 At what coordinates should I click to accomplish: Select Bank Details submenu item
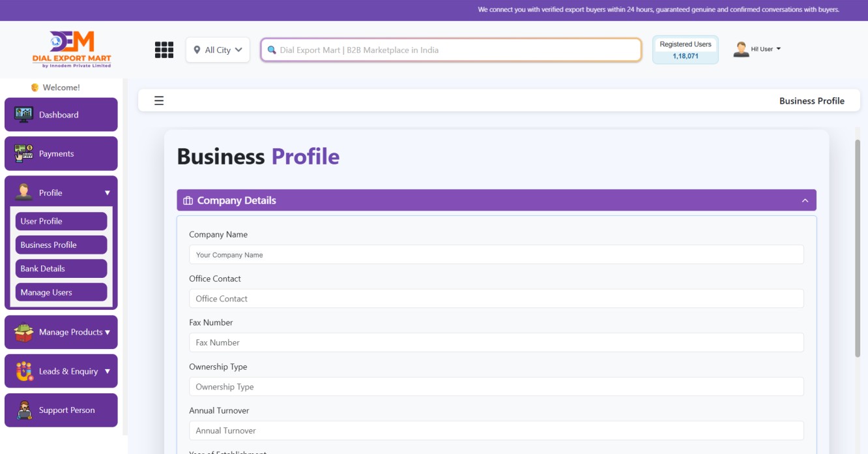(61, 269)
